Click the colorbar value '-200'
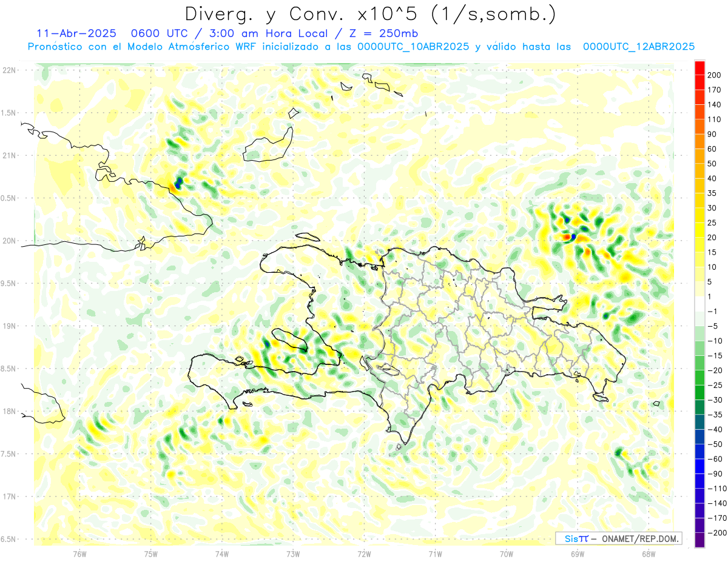 coord(717,533)
